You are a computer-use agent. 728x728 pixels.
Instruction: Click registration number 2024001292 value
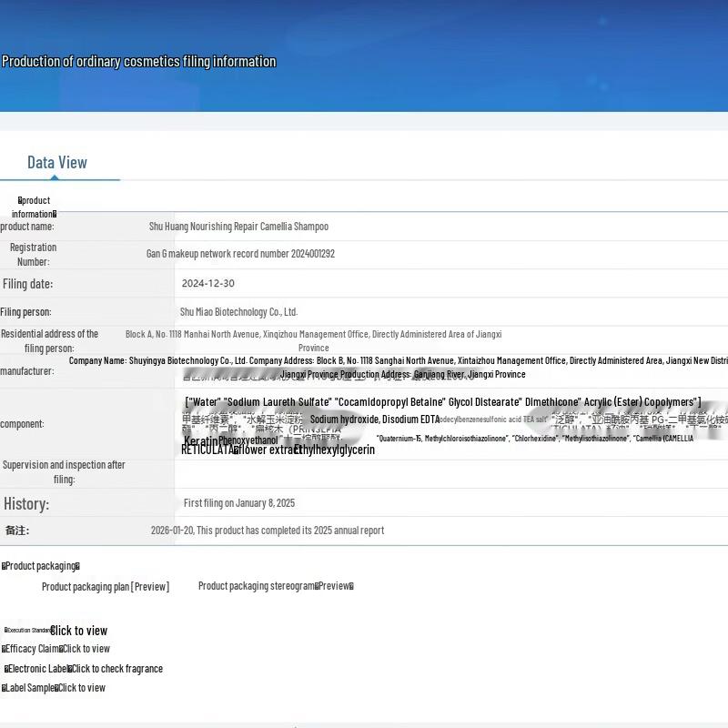click(x=240, y=254)
